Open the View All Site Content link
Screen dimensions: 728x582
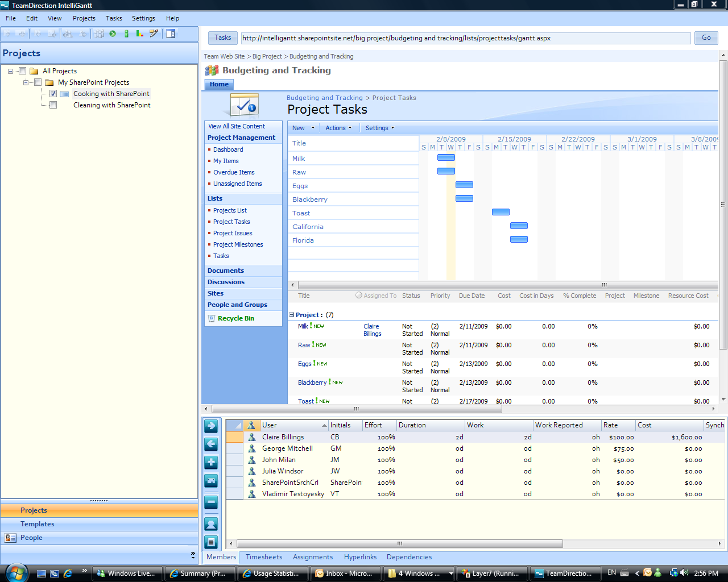tap(237, 126)
